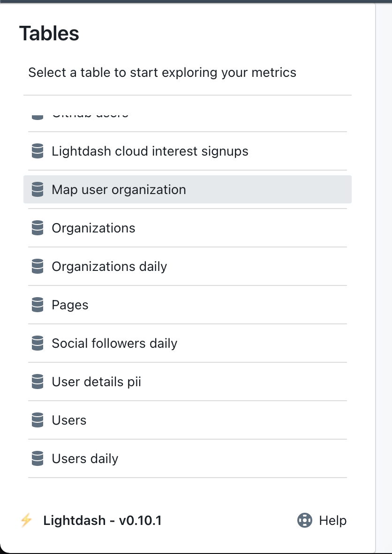
Task: Select the Social followers daily table
Action: [114, 343]
